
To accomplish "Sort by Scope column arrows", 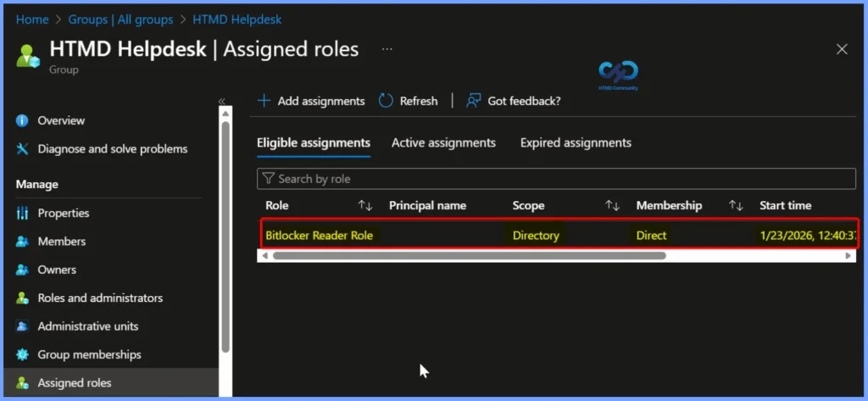I will (612, 205).
